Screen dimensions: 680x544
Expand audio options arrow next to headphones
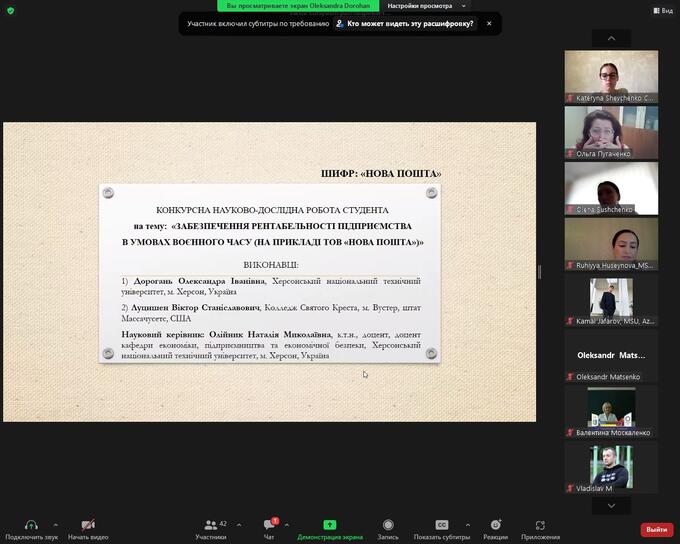(55, 524)
